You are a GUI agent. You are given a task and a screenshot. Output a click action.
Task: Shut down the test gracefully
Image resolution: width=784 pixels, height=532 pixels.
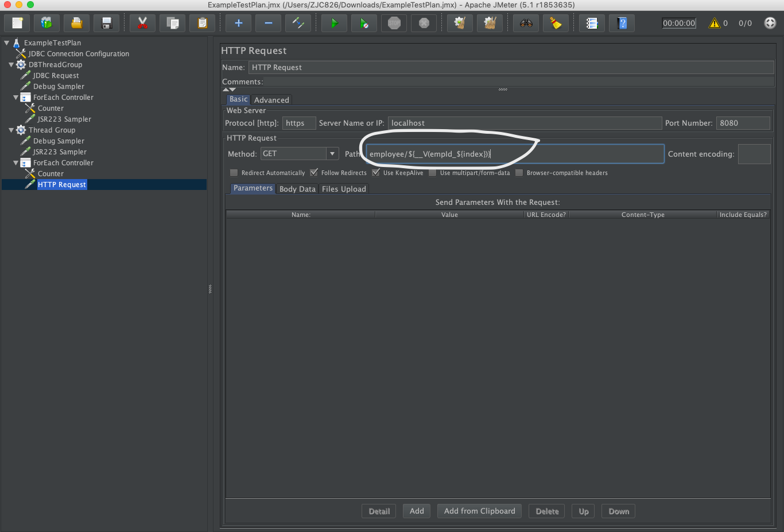(x=424, y=23)
